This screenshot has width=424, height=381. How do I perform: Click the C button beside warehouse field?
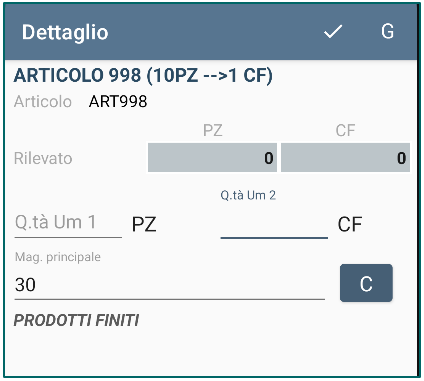tap(366, 283)
